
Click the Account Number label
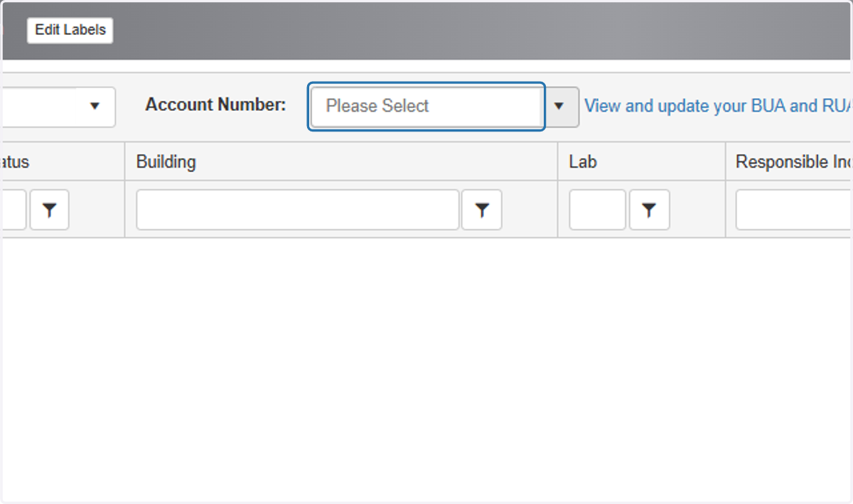click(215, 105)
